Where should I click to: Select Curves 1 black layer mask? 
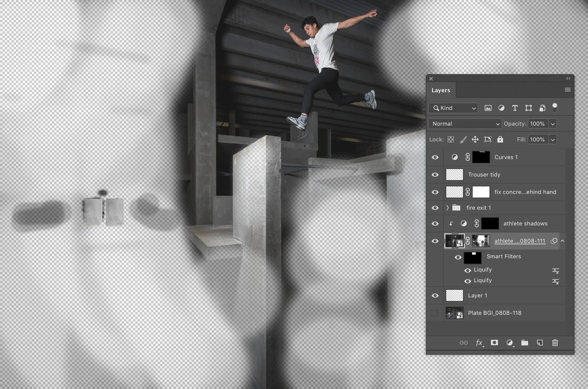[x=481, y=157]
